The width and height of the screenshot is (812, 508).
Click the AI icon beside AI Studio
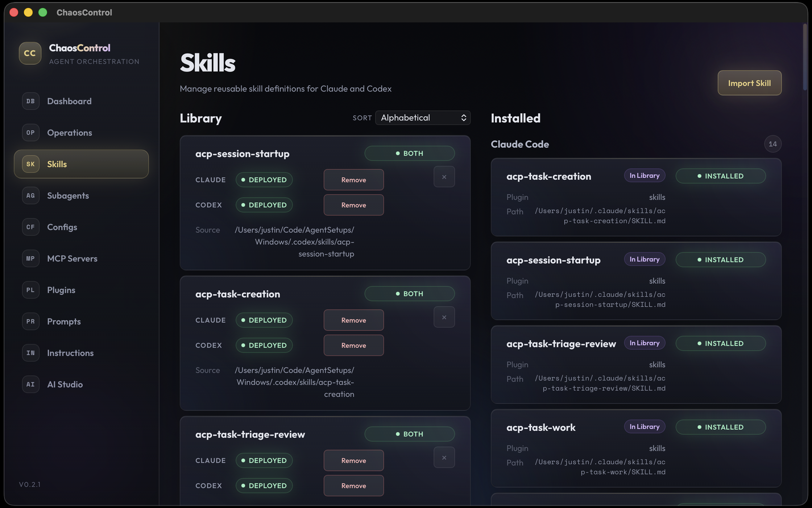click(x=30, y=385)
